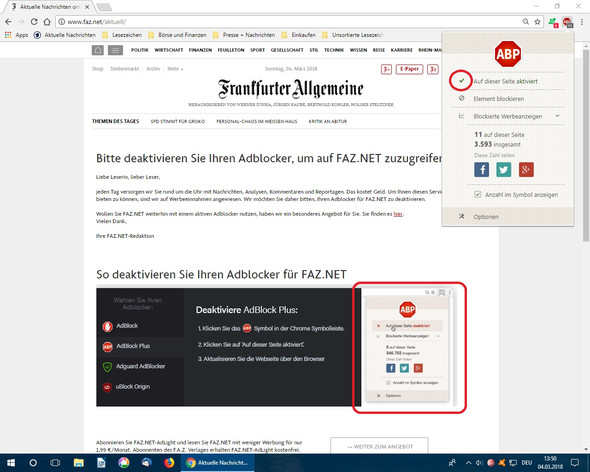Screen dimensions: 590x472
Task: Open the 'Mehr' dropdown in top links
Action: [175, 69]
